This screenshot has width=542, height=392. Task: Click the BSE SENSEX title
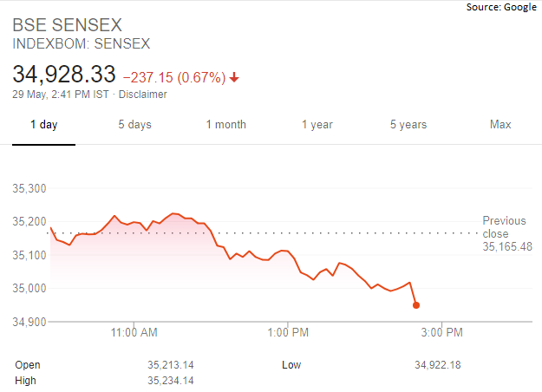(65, 24)
